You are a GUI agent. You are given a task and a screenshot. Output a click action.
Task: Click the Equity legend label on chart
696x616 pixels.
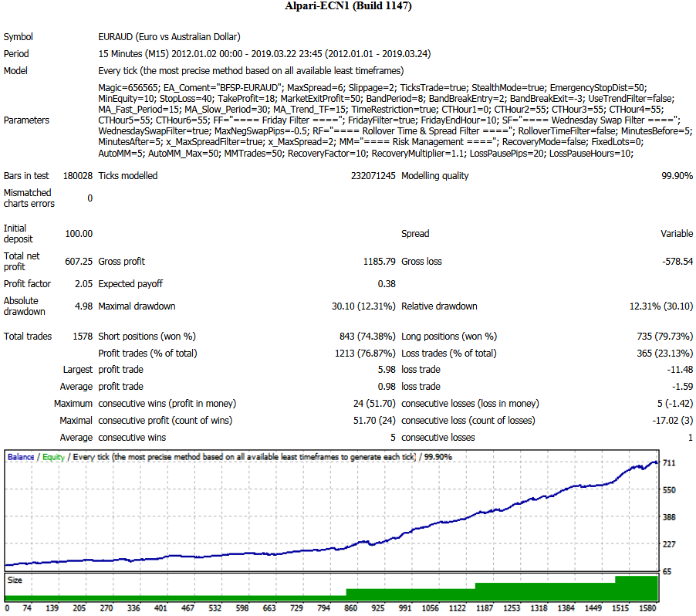(54, 457)
